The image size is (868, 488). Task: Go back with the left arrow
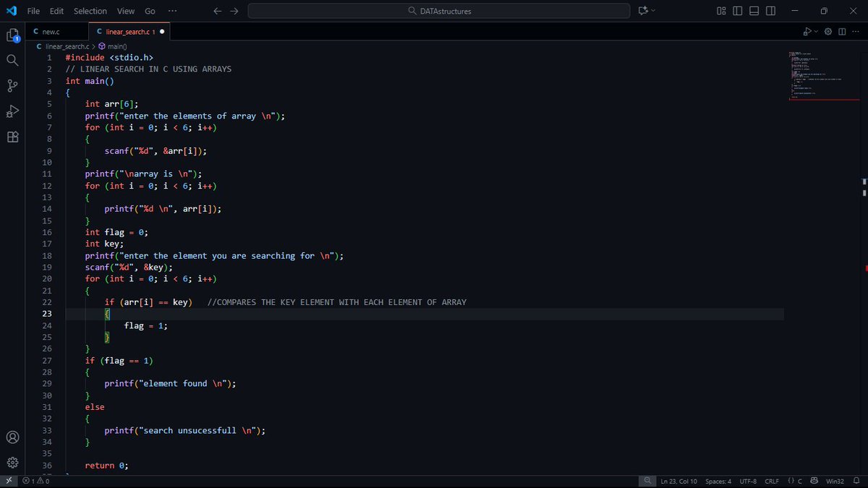[x=218, y=11]
